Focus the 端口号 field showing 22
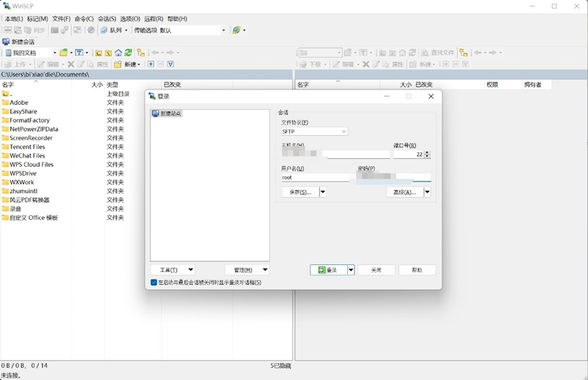Image resolution: width=588 pixels, height=380 pixels. [x=409, y=155]
